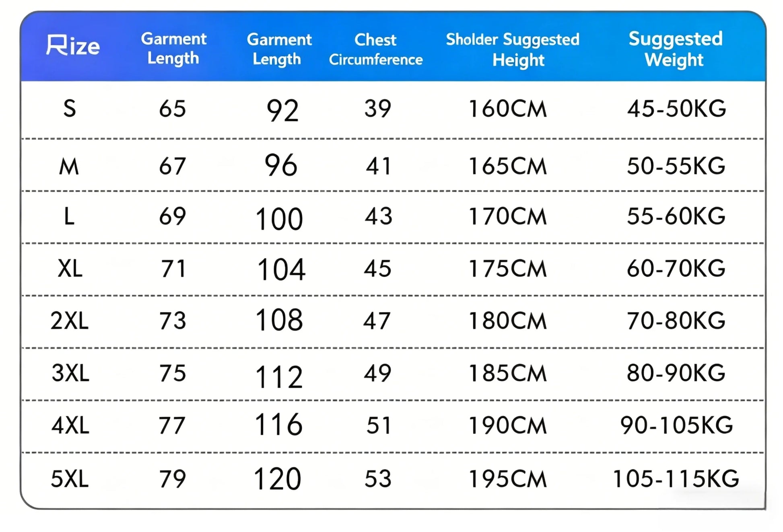Select the 5XL size label

point(70,479)
